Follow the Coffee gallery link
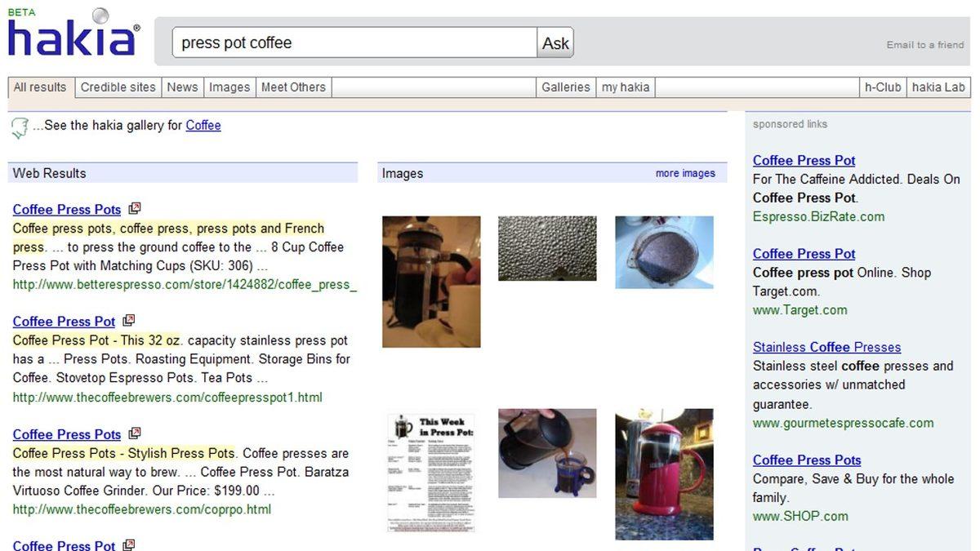 click(203, 125)
